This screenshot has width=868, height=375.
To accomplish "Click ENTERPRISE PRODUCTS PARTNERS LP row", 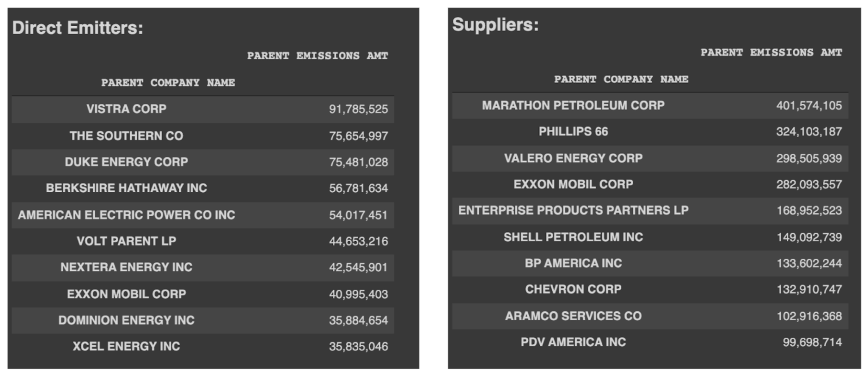I will click(650, 211).
